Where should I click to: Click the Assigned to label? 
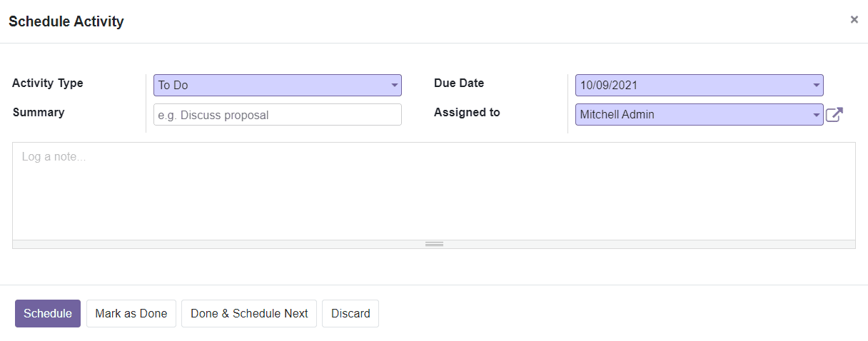(467, 113)
